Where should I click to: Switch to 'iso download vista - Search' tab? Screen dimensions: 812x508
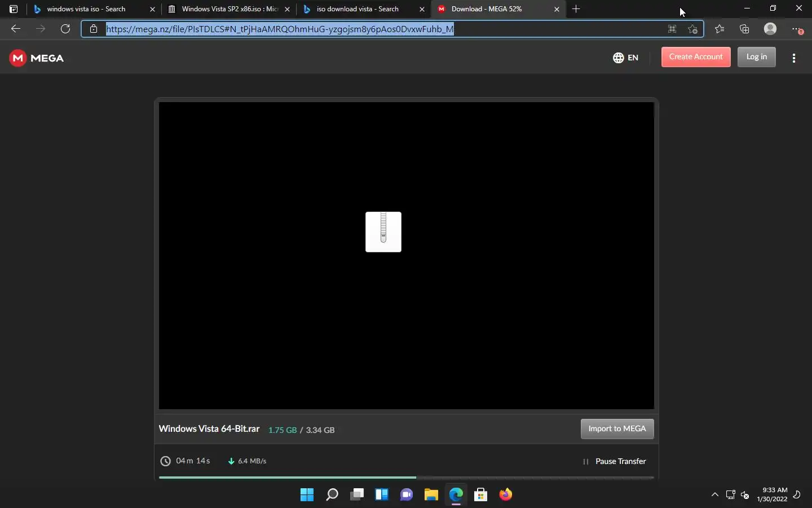(x=363, y=9)
